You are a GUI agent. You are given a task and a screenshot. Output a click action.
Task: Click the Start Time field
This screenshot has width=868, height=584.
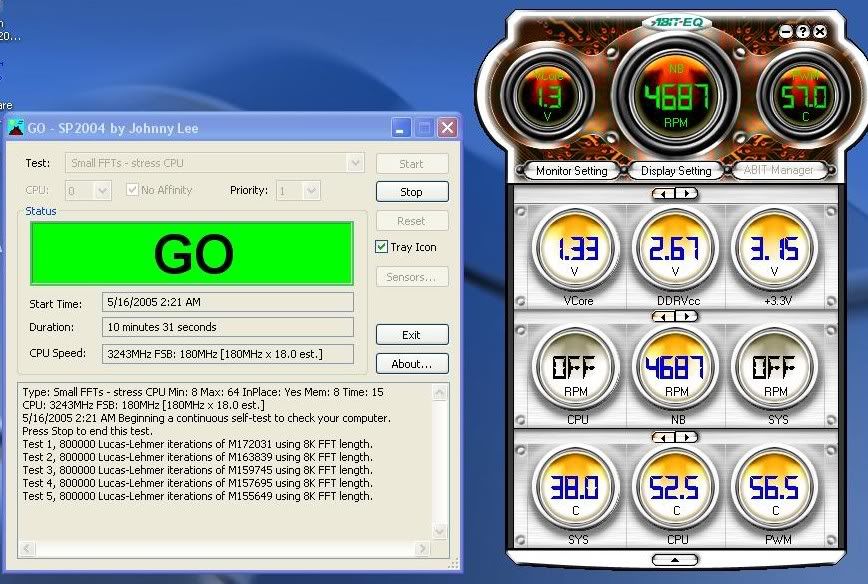tap(228, 302)
